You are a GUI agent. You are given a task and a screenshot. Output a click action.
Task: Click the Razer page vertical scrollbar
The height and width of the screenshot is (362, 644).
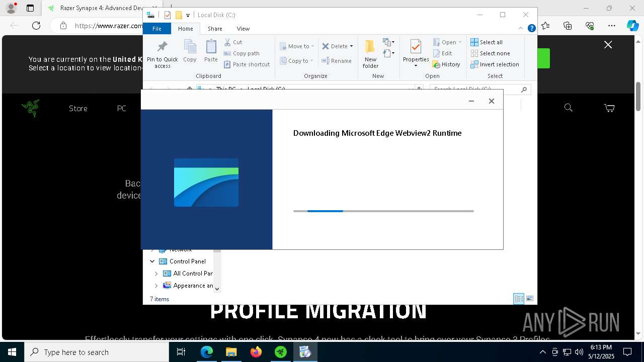point(638,97)
